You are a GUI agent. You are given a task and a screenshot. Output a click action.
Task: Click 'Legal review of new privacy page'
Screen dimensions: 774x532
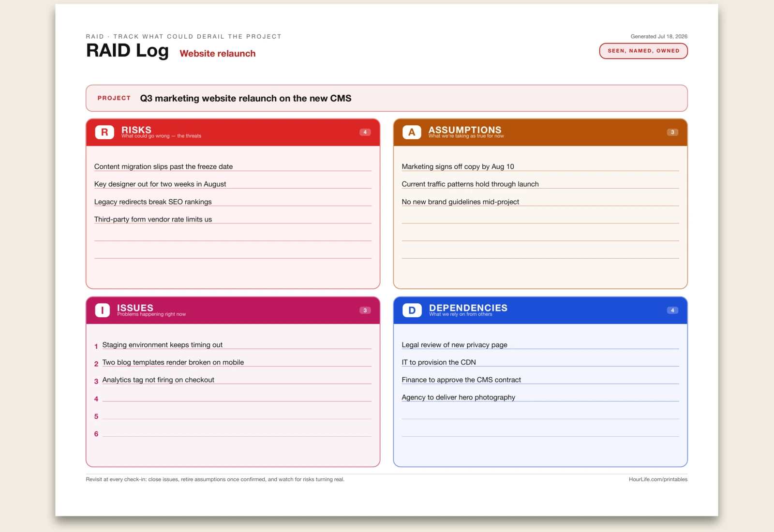pyautogui.click(x=454, y=345)
